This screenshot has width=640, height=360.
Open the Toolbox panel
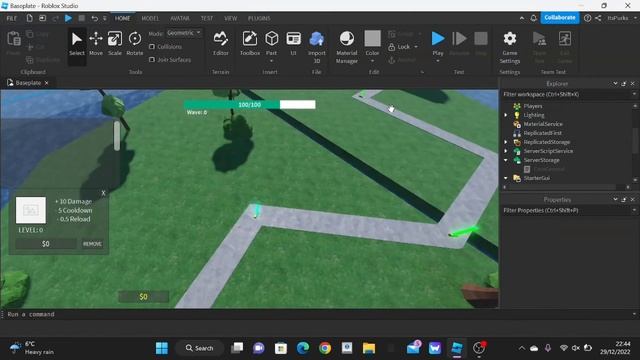[250, 44]
